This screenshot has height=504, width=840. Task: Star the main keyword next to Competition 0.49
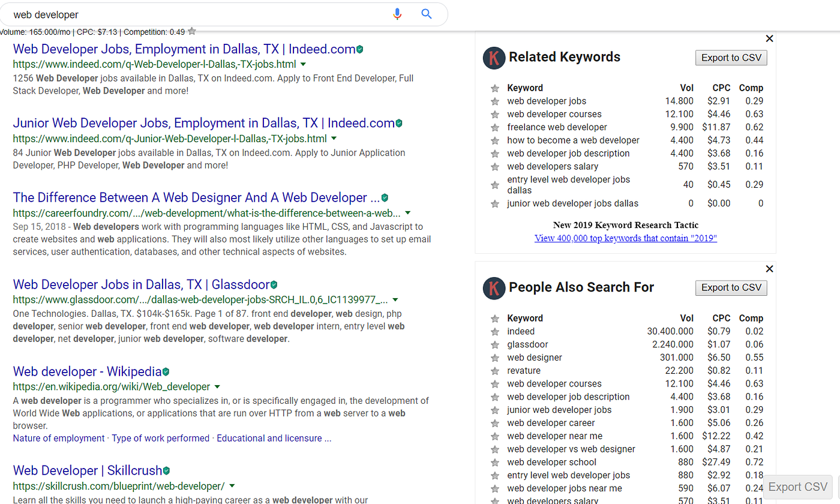(191, 31)
